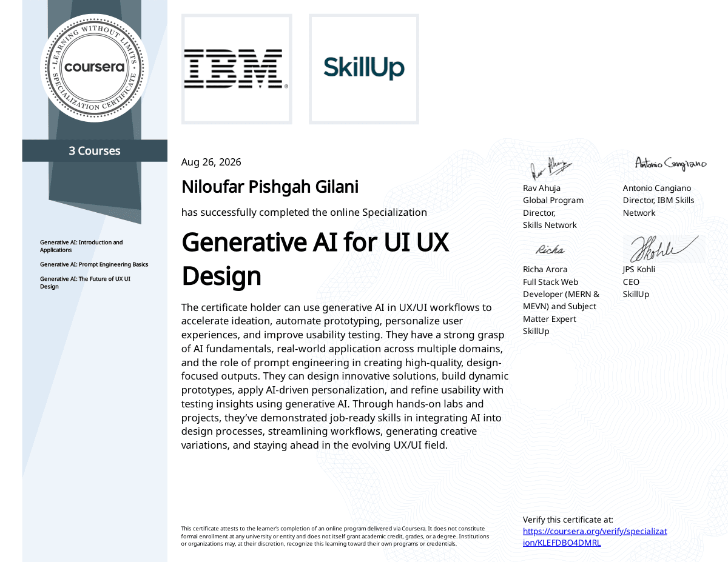The width and height of the screenshot is (728, 562).
Task: Click the name 'Richa Arora'
Action: [545, 269]
